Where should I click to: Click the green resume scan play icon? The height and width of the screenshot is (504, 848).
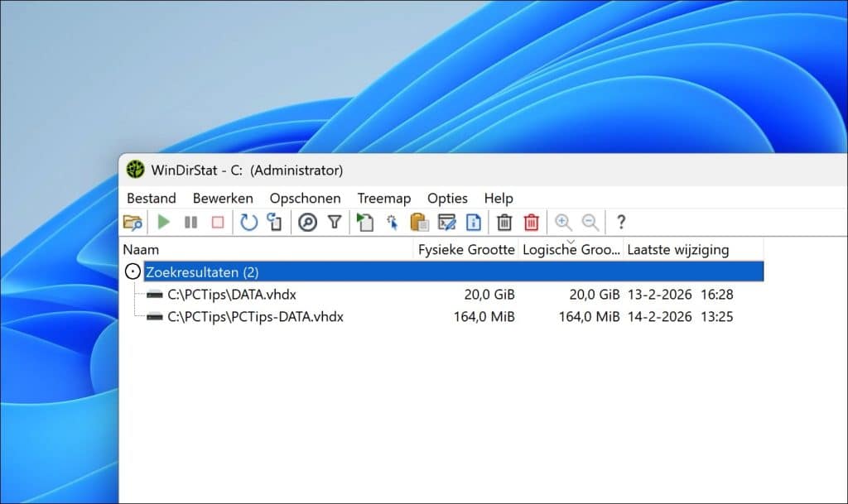click(163, 222)
